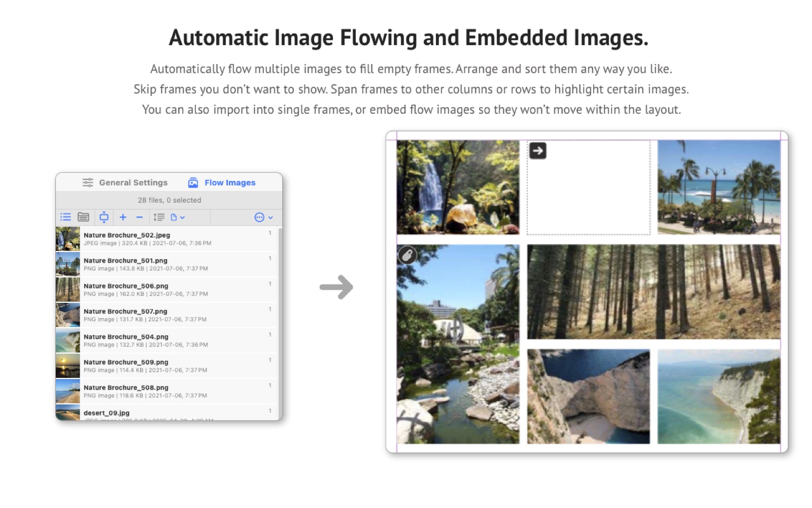Image resolution: width=812 pixels, height=508 pixels.
Task: Click the file list vertical scrollbar
Action: pos(280,323)
